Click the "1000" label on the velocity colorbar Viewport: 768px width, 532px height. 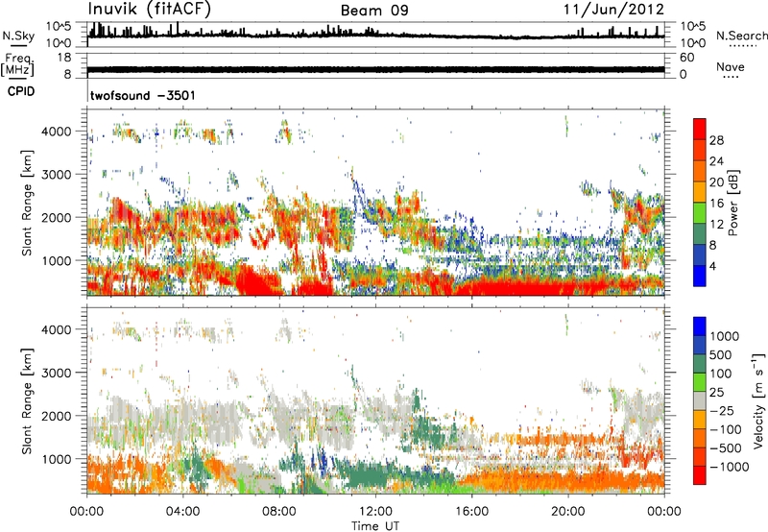click(x=725, y=336)
